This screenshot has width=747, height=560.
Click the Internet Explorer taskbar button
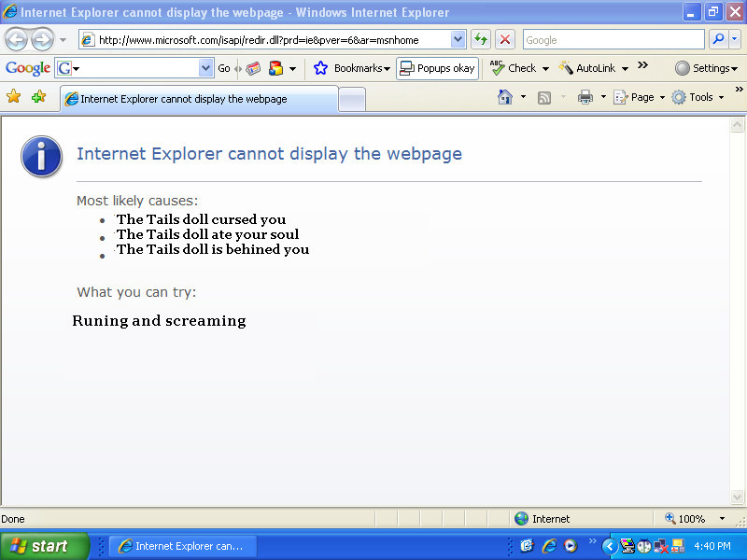click(x=182, y=546)
